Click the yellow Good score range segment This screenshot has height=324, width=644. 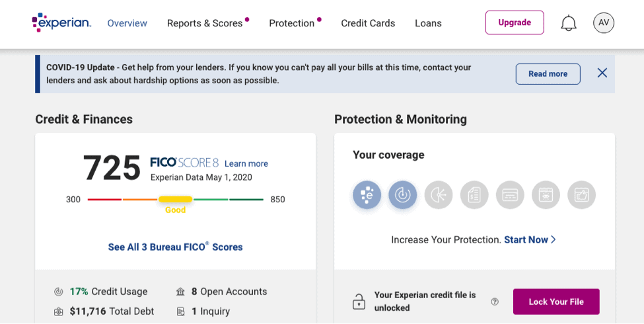(x=176, y=200)
